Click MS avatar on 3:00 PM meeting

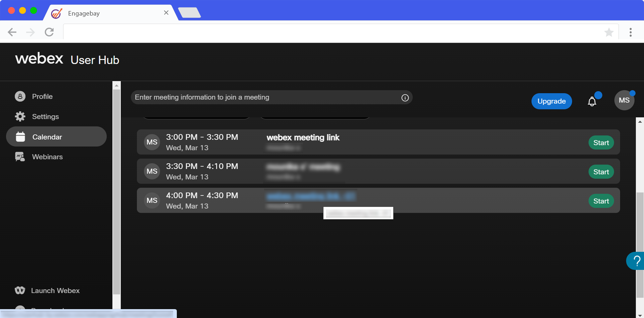tap(152, 142)
